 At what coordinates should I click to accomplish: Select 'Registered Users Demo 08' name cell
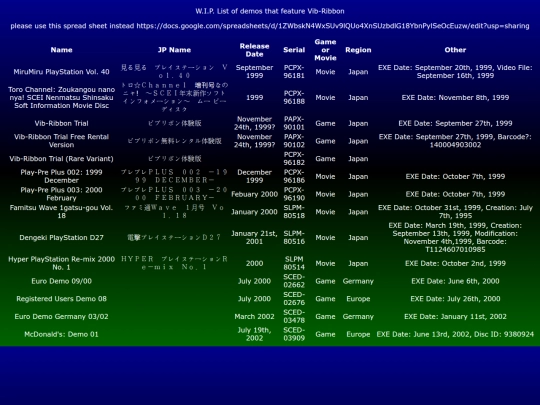click(61, 299)
